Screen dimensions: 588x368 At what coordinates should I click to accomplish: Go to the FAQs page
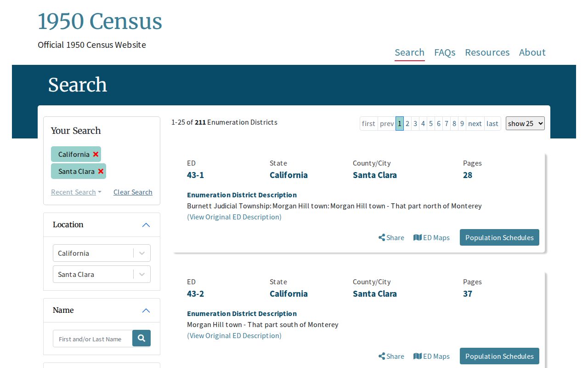click(x=445, y=52)
